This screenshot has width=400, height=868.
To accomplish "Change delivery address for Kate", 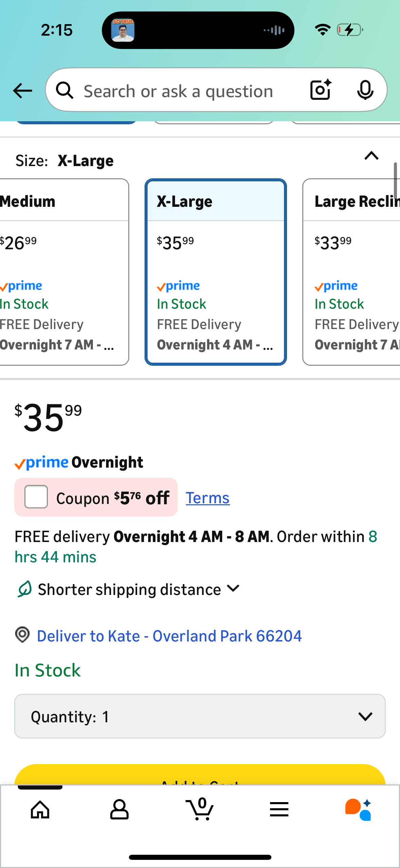I will coord(169,636).
